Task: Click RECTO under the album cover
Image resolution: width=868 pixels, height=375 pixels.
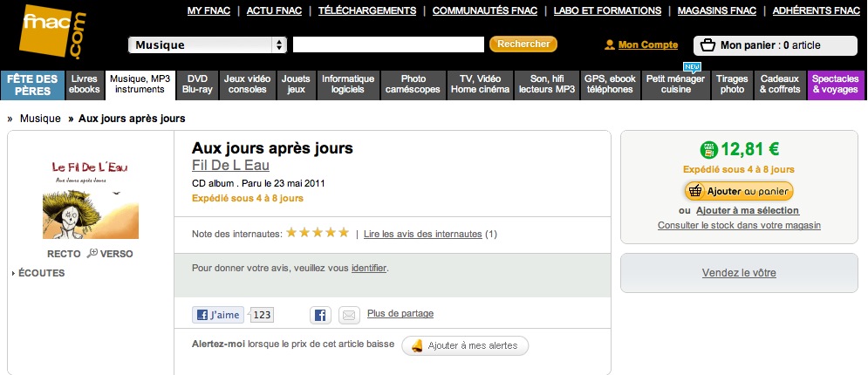Action: click(64, 254)
